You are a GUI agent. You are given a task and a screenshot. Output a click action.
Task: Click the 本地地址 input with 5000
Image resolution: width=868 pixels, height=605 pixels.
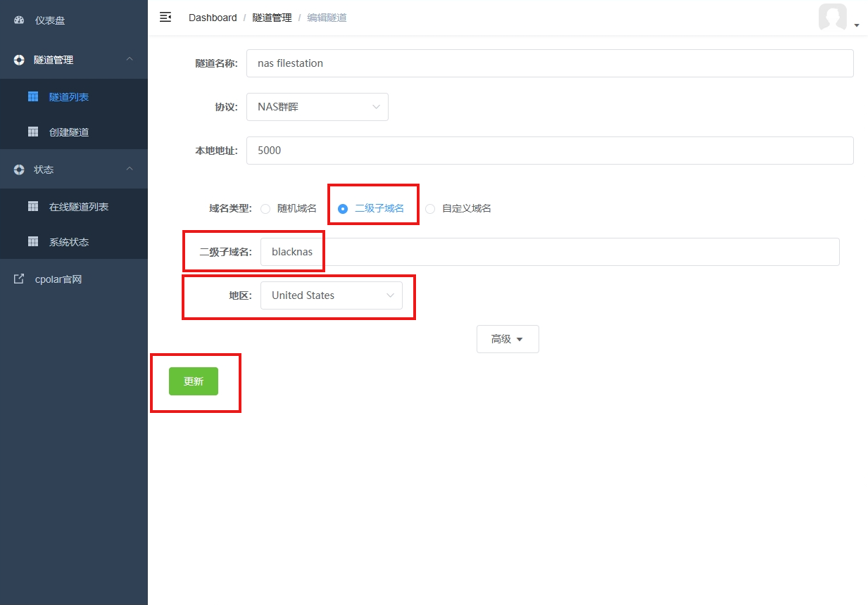[x=550, y=151]
